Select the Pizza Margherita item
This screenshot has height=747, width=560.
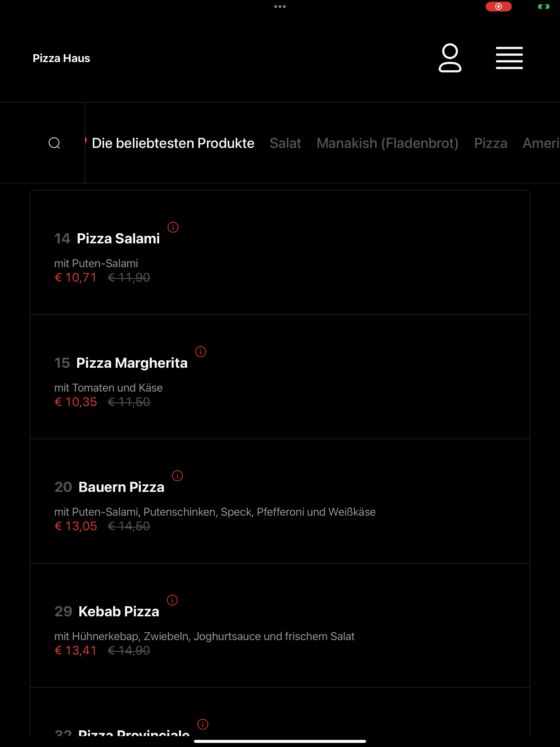click(280, 377)
